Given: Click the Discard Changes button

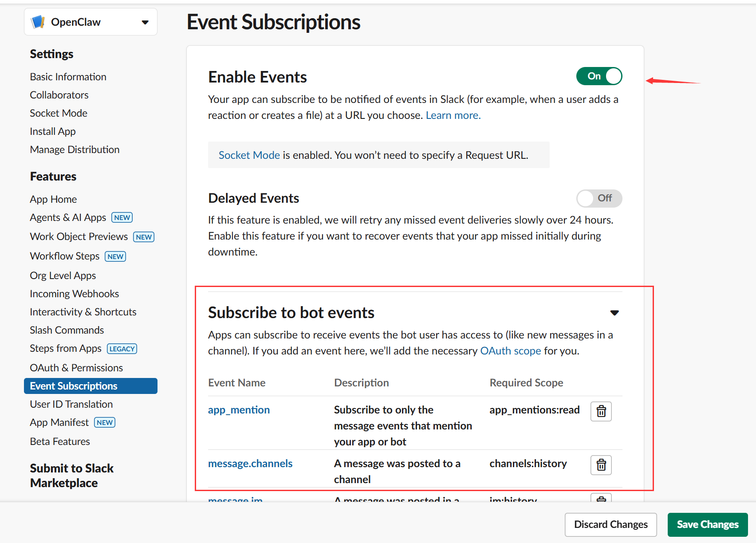Looking at the screenshot, I should pos(610,524).
